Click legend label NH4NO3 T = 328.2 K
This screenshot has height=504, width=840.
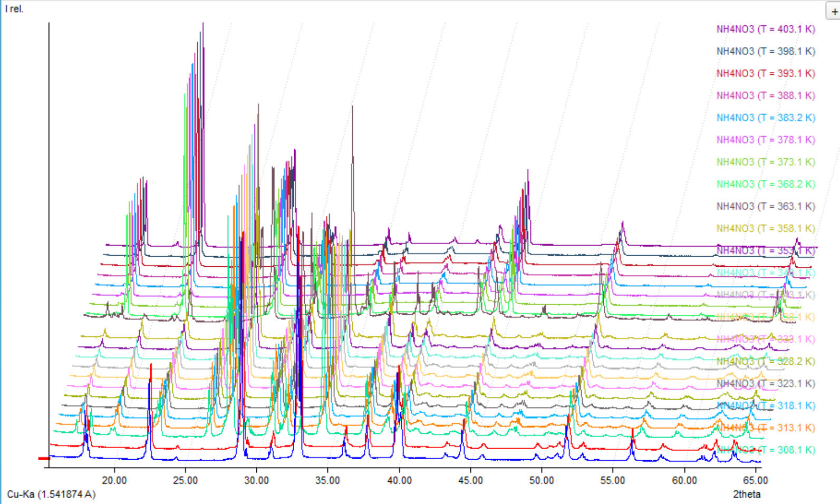point(765,361)
